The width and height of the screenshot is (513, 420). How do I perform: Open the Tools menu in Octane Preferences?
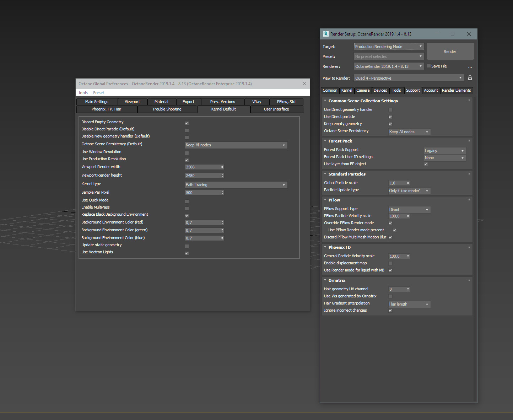[x=83, y=93]
